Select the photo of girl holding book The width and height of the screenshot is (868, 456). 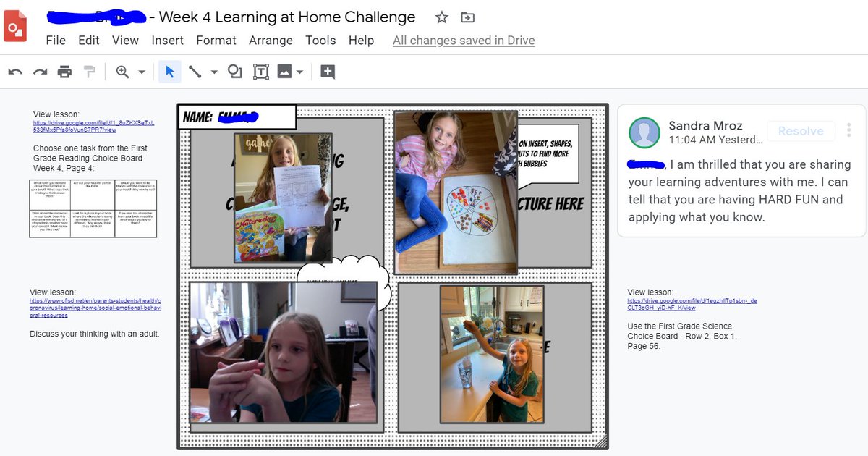283,198
